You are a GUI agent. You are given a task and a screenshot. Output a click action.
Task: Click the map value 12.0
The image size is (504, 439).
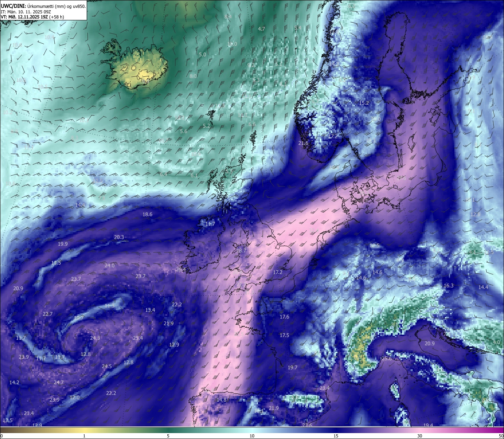tap(74, 397)
